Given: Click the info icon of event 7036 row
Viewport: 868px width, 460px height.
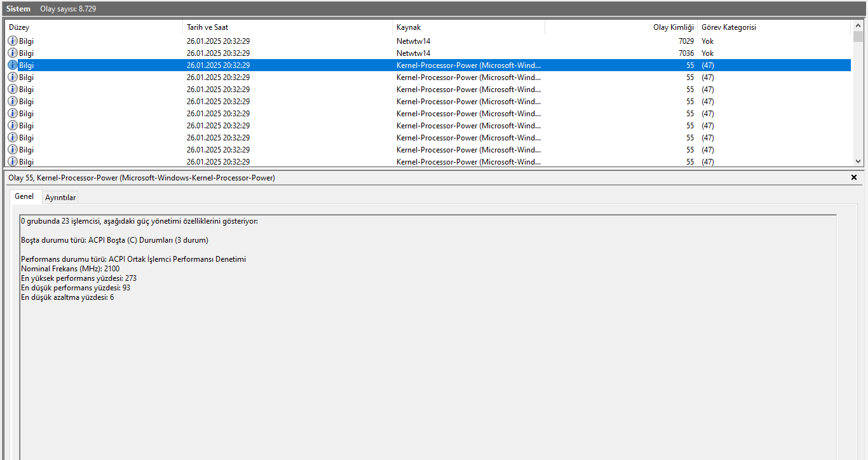Looking at the screenshot, I should pyautogui.click(x=13, y=53).
